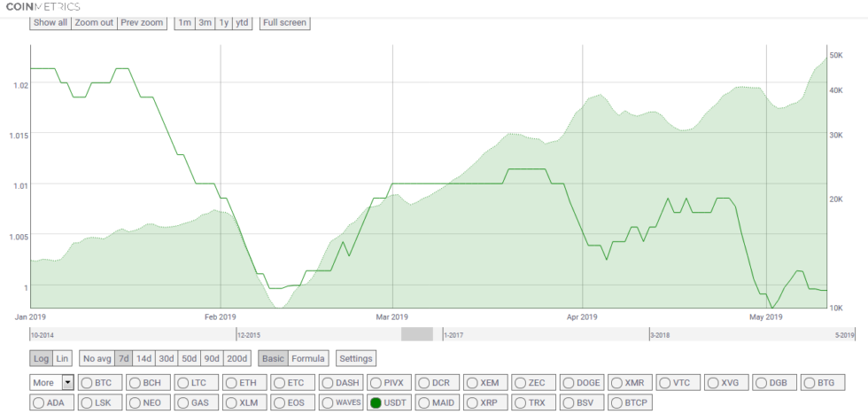Click the Coinmetrics logo
This screenshot has width=868, height=414.
point(43,6)
